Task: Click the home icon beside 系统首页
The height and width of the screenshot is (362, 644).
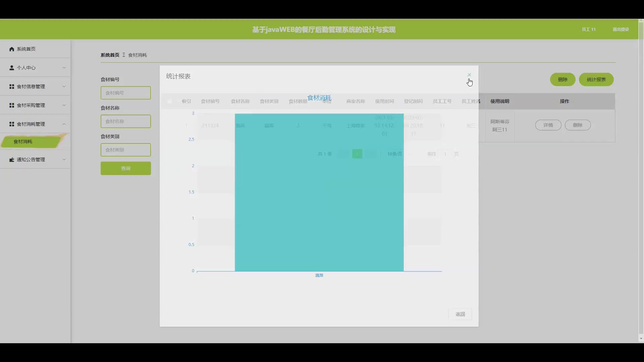Action: pyautogui.click(x=12, y=49)
